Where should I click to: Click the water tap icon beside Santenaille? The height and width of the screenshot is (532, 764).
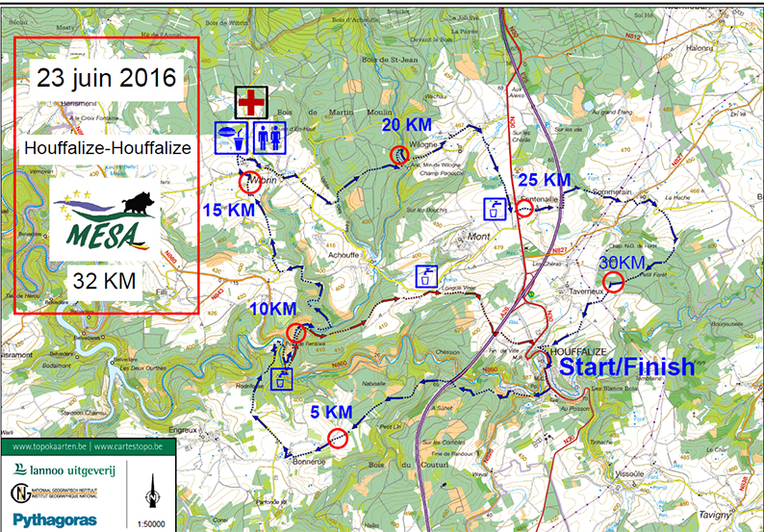(x=495, y=209)
